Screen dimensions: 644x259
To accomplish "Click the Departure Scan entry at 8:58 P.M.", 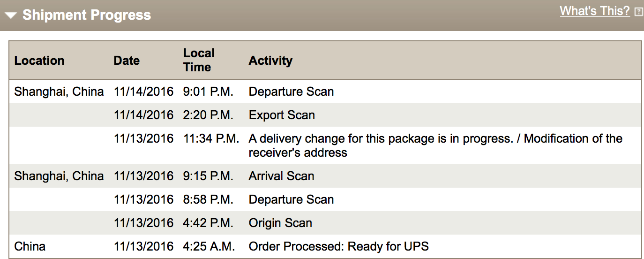I will (291, 199).
